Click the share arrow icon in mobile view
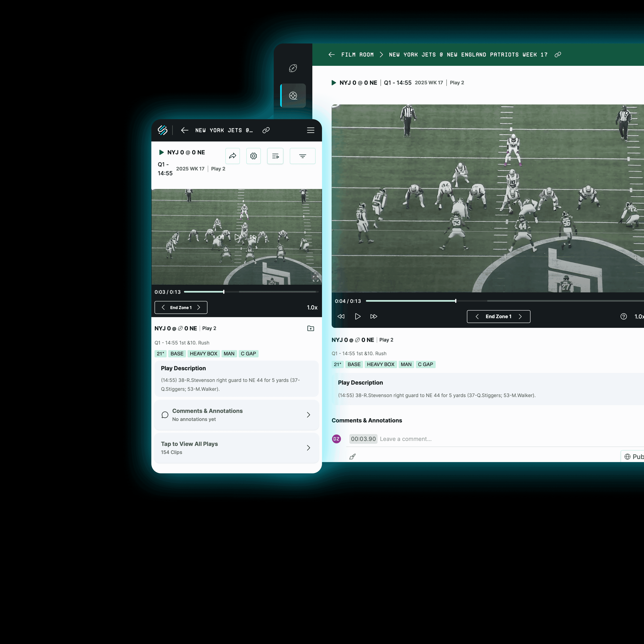The height and width of the screenshot is (644, 644). (232, 156)
